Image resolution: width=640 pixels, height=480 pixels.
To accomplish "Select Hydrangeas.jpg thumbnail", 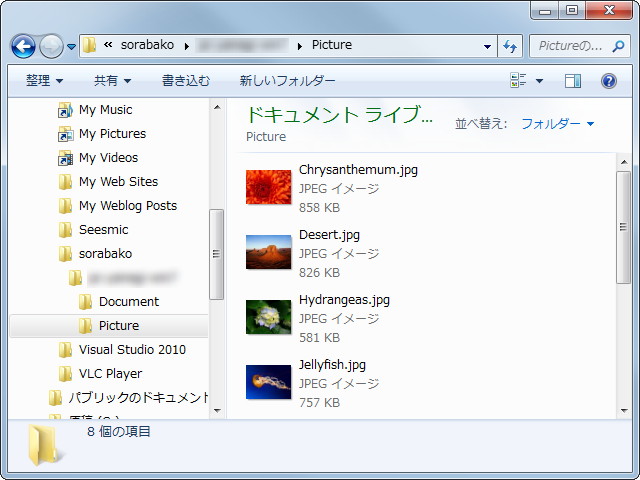I will (x=269, y=317).
